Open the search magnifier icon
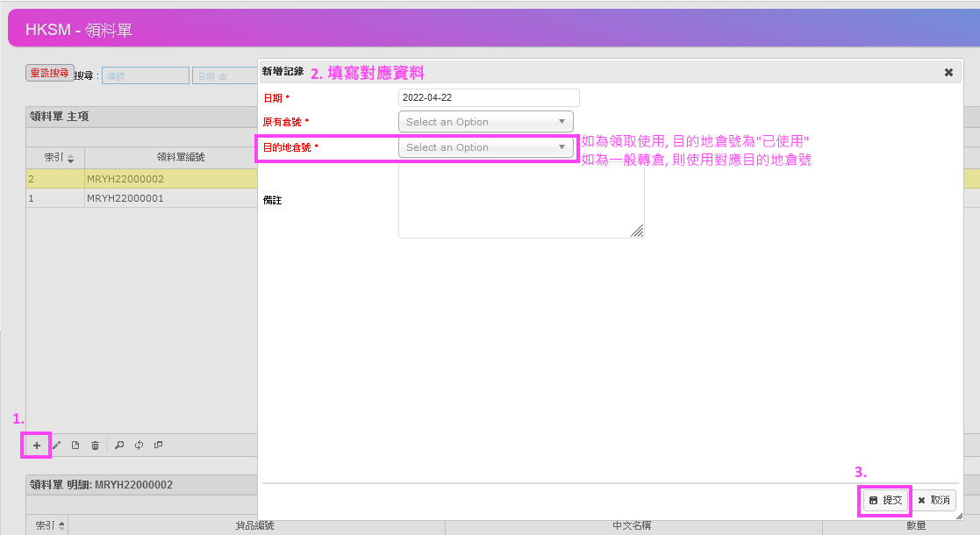 (118, 445)
